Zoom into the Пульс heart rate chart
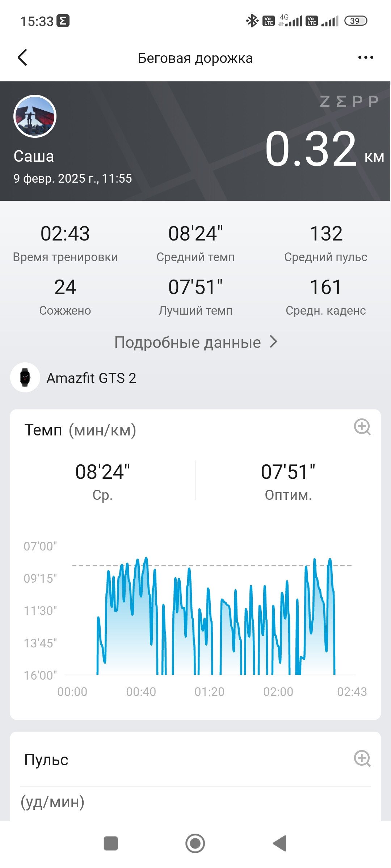Screen dimensions: 391x868 [362, 758]
